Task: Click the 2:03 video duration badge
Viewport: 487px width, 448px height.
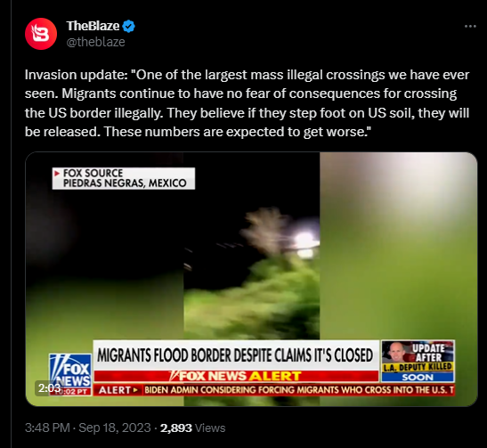Action: pos(49,387)
